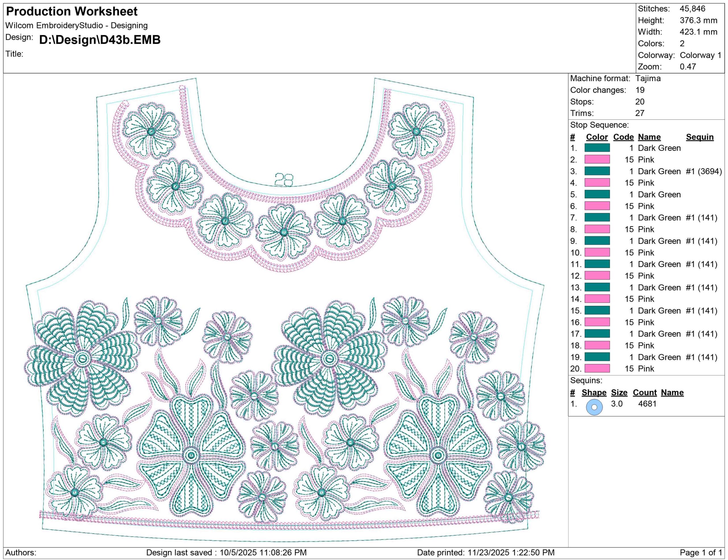The image size is (728, 560).
Task: Click the #1 (3694) sequin entry in row 3
Action: [x=703, y=171]
